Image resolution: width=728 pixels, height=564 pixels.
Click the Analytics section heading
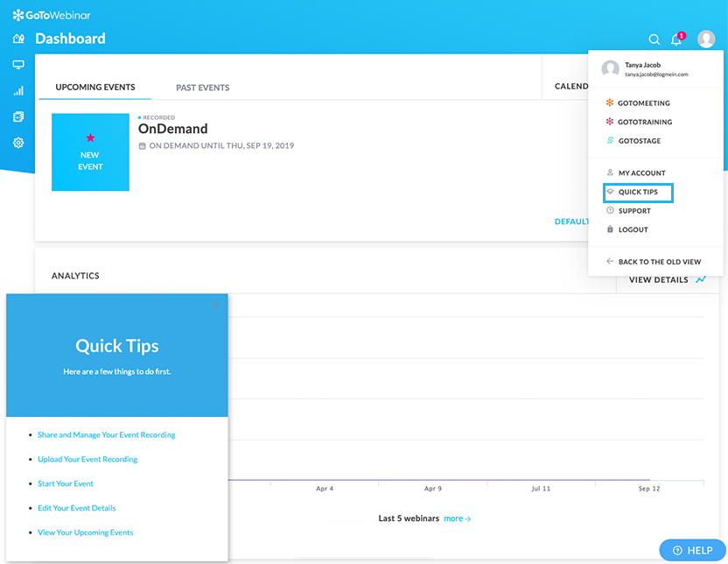75,276
